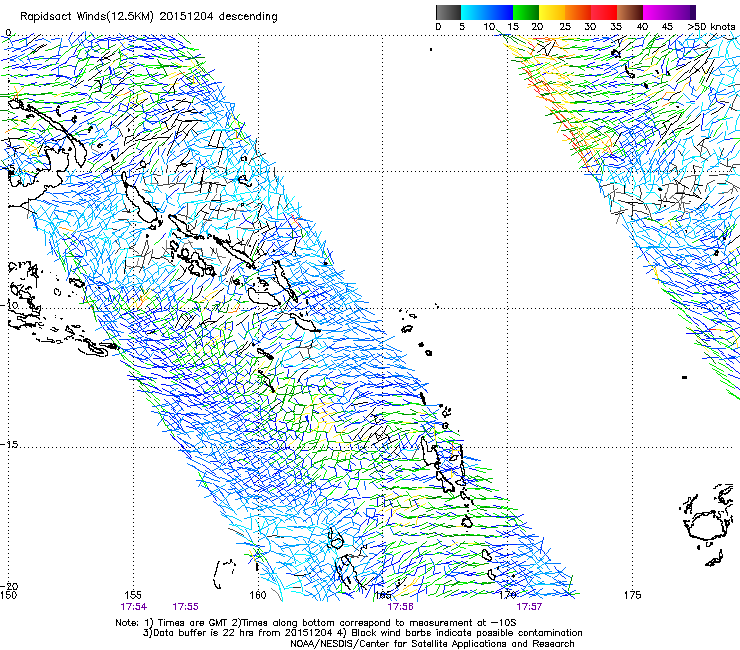Image resolution: width=740 pixels, height=650 pixels.
Task: Click the "-10" latitude axis label
Action: click(10, 305)
